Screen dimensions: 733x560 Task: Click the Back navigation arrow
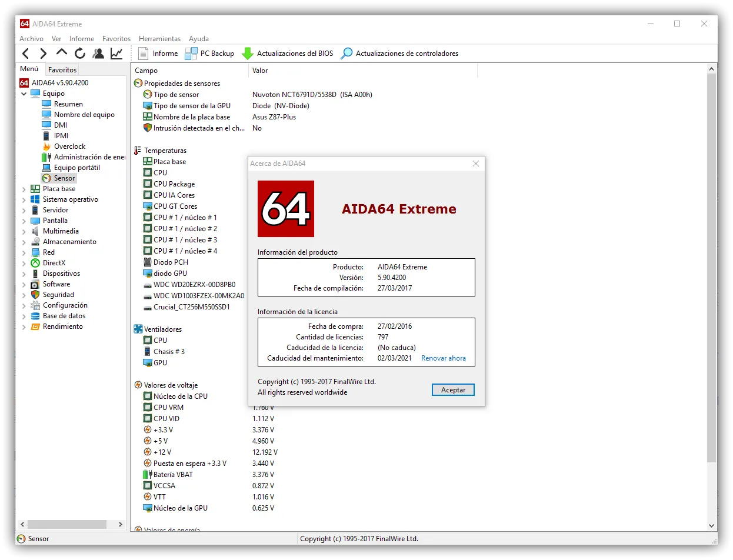pyautogui.click(x=25, y=54)
